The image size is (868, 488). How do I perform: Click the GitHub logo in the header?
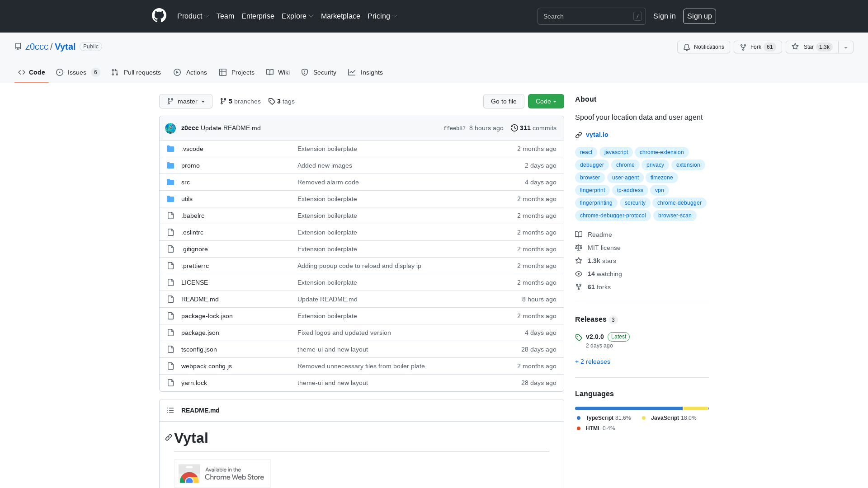pos(159,16)
